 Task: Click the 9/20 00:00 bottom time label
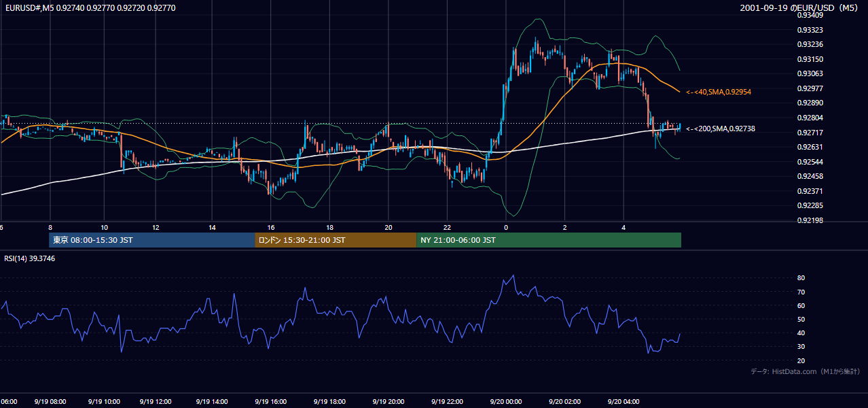[505, 402]
